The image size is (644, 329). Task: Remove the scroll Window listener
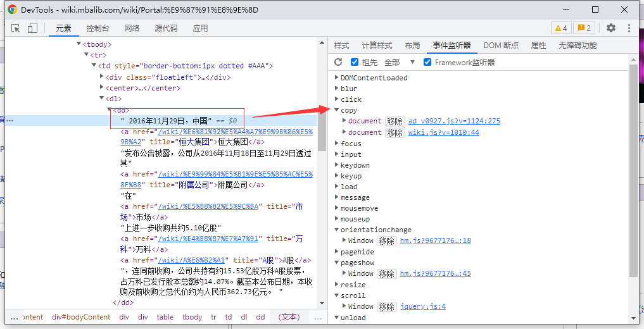tap(386, 306)
